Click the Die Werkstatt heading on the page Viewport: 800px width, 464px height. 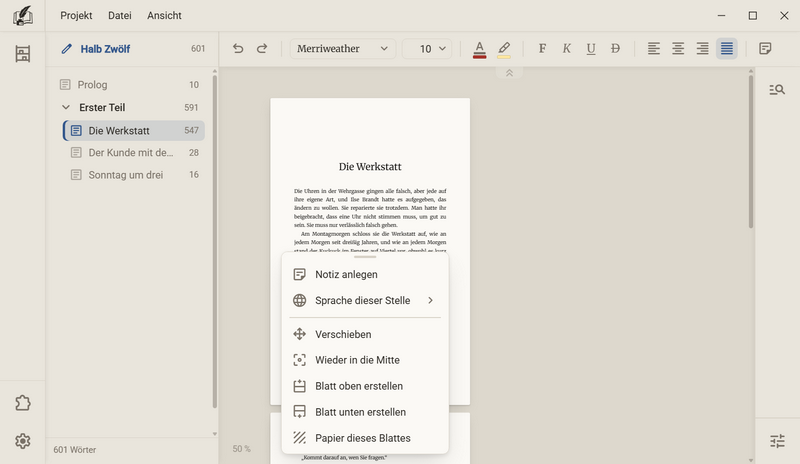point(370,166)
